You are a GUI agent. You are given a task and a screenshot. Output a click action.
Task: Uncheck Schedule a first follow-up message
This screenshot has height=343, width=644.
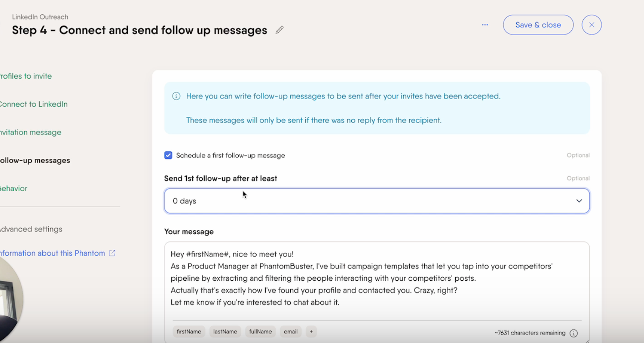169,155
